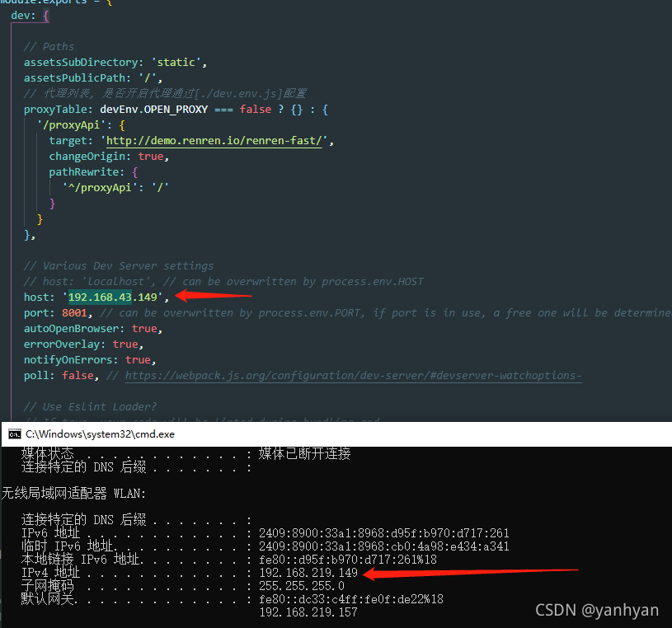This screenshot has height=628, width=672.
Task: Click the cmd.exe window title text
Action: point(100,434)
